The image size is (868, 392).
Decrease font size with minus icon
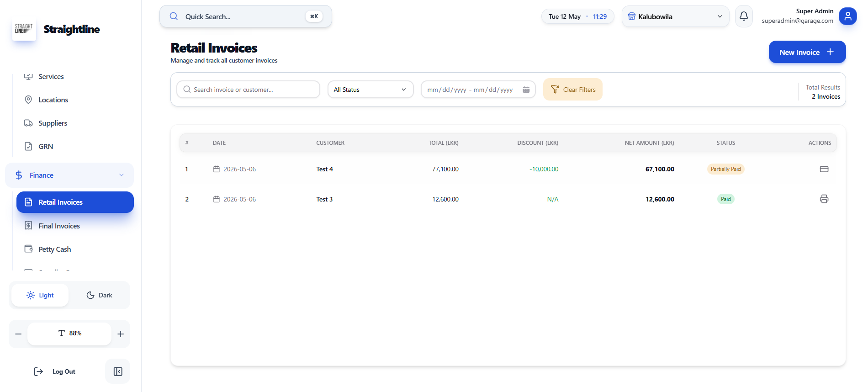(x=18, y=334)
